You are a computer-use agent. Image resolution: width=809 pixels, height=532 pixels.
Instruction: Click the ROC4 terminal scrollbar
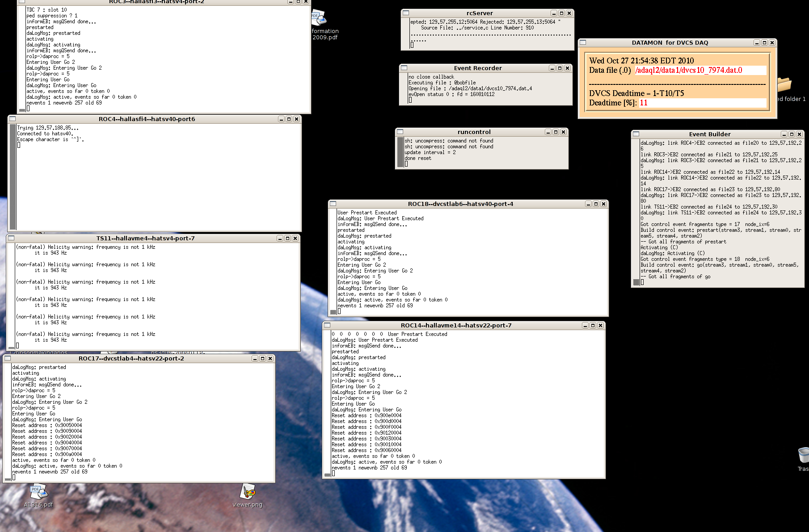[x=13, y=177]
